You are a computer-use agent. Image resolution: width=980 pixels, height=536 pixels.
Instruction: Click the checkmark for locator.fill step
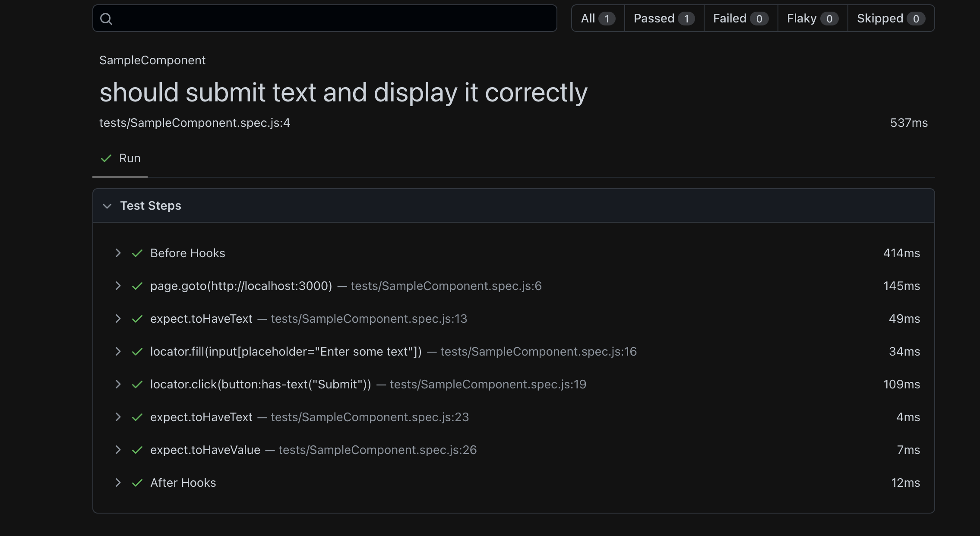coord(137,352)
